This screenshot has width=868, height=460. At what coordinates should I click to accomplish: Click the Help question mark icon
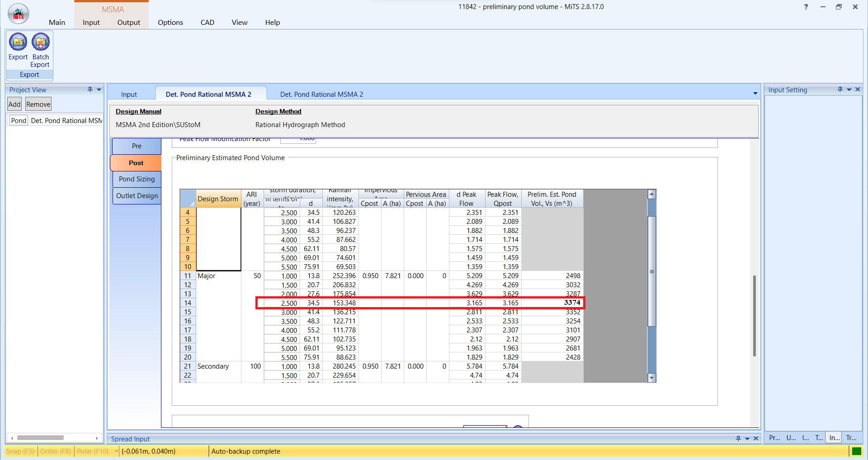click(x=806, y=7)
